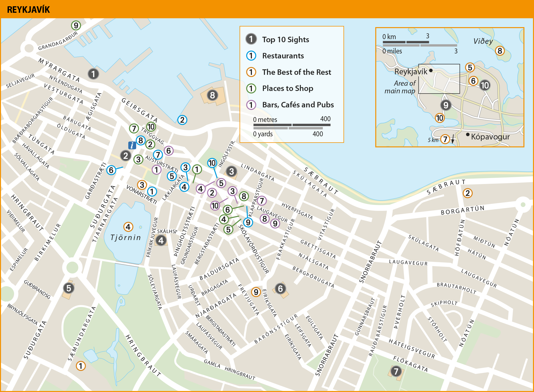Select the 'BORGARTÚN' street label

(x=463, y=210)
